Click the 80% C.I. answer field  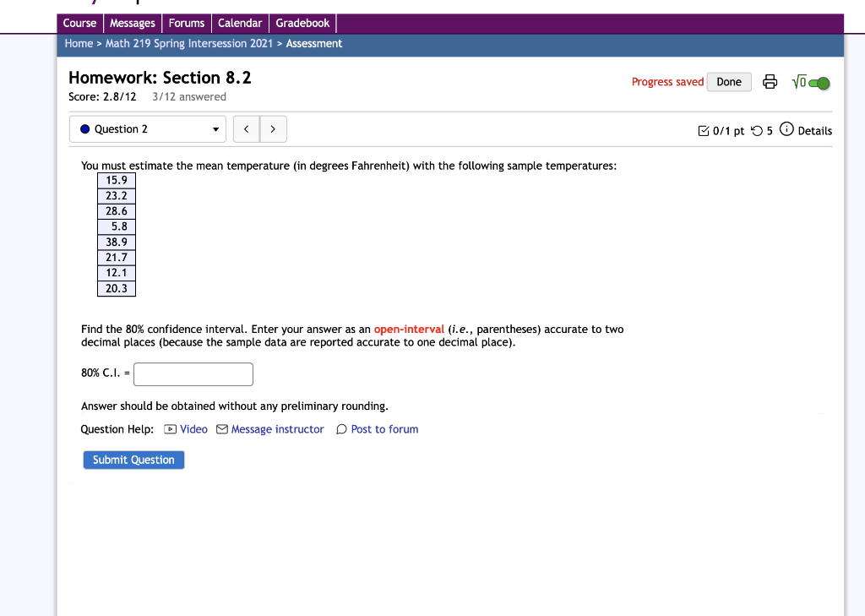[193, 373]
